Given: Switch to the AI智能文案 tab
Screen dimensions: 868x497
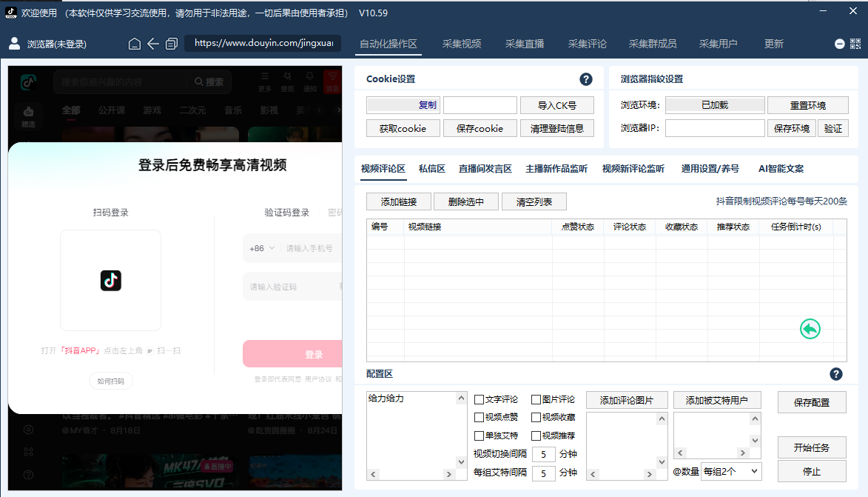Looking at the screenshot, I should (781, 168).
